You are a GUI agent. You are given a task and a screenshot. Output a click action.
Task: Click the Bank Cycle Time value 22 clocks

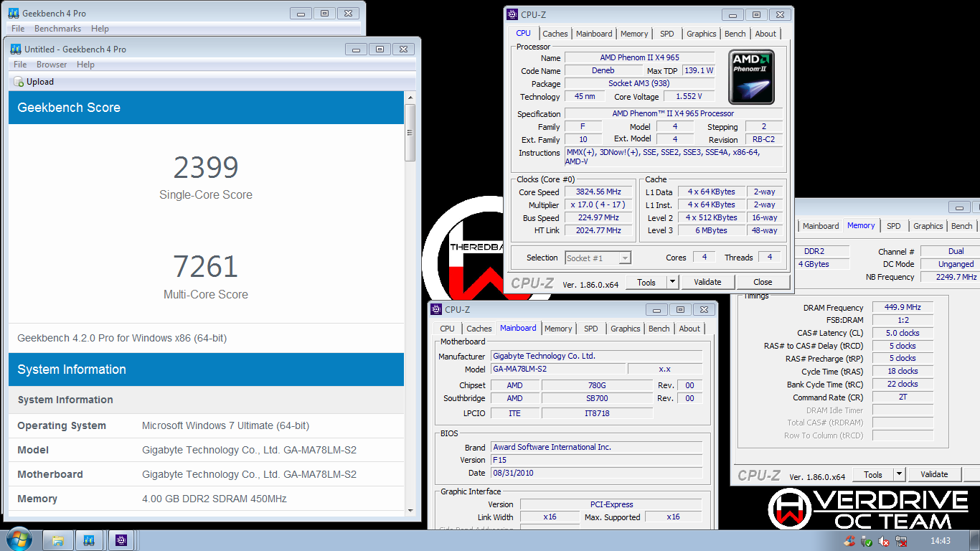903,384
